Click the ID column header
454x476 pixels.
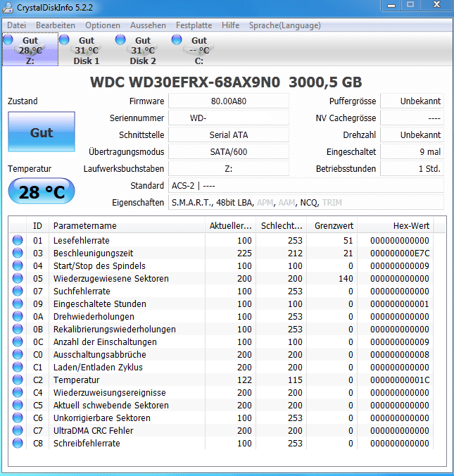pyautogui.click(x=37, y=225)
